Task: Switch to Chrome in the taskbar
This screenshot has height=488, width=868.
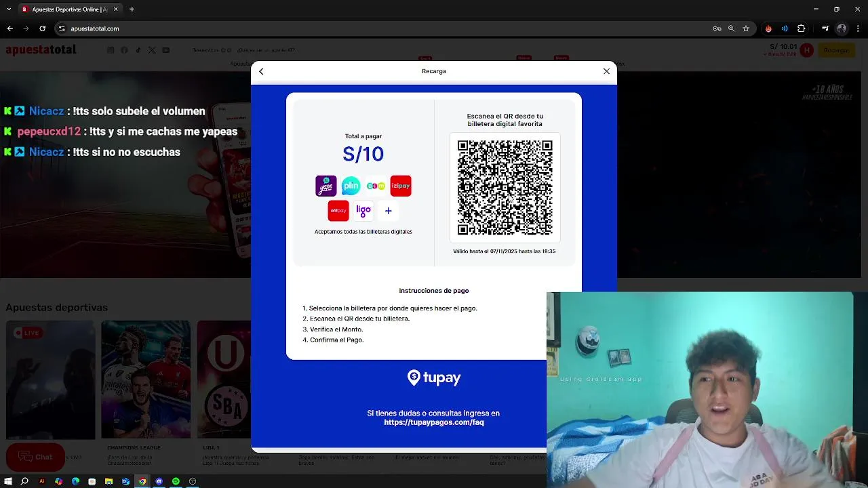Action: (142, 481)
